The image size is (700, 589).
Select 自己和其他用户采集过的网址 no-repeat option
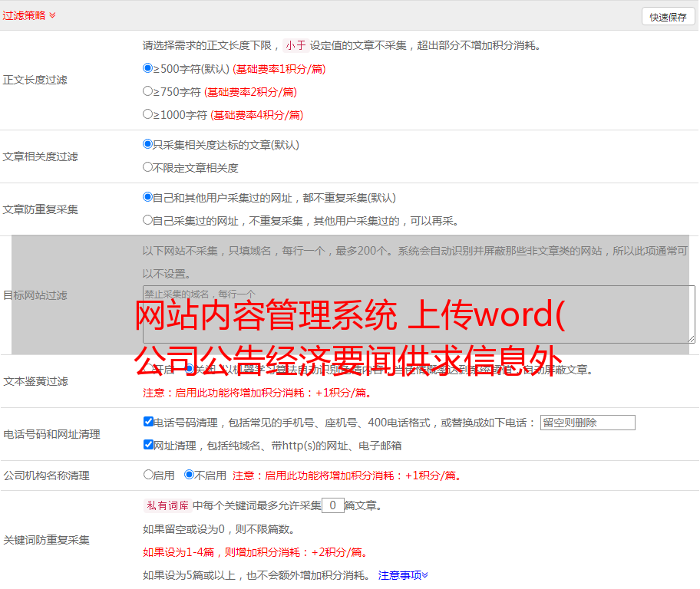[148, 197]
